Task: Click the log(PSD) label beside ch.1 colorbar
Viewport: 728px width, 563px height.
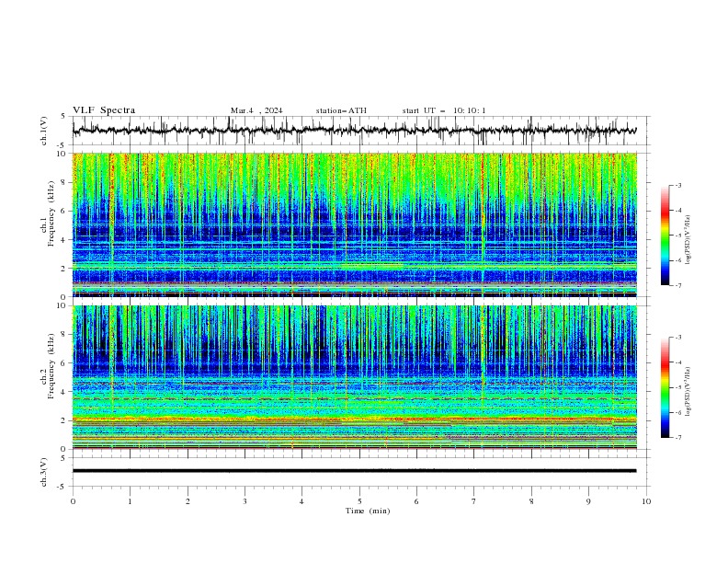Action: click(688, 240)
